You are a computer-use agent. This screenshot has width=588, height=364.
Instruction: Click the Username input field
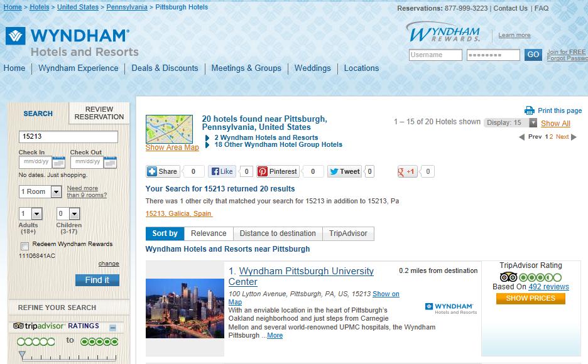(435, 55)
